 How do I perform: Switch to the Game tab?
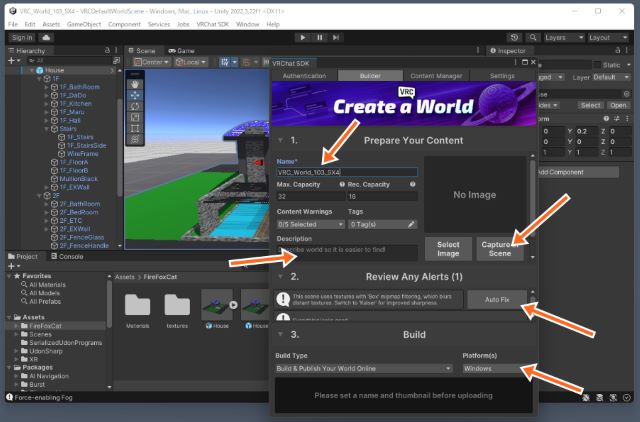(182, 51)
